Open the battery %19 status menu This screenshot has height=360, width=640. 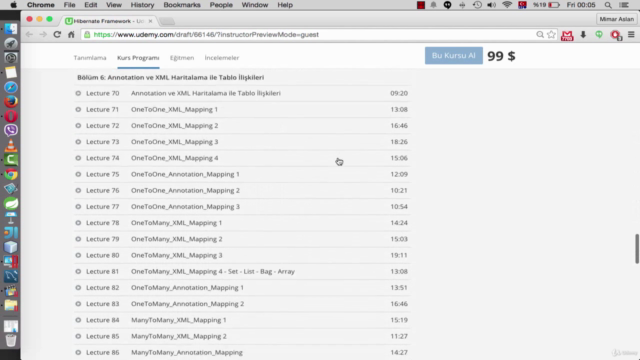click(x=546, y=5)
